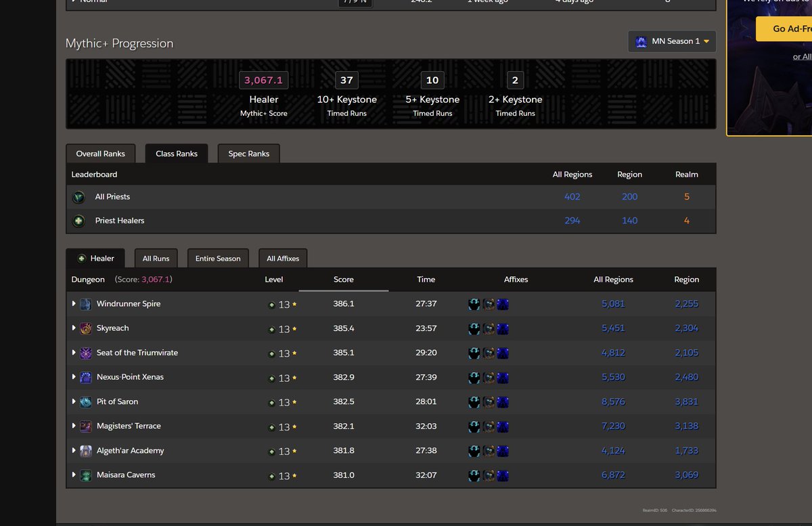Screen dimensions: 812x526
Task: Click the 3,067.1 Mythic+ score badge
Action: coord(263,80)
